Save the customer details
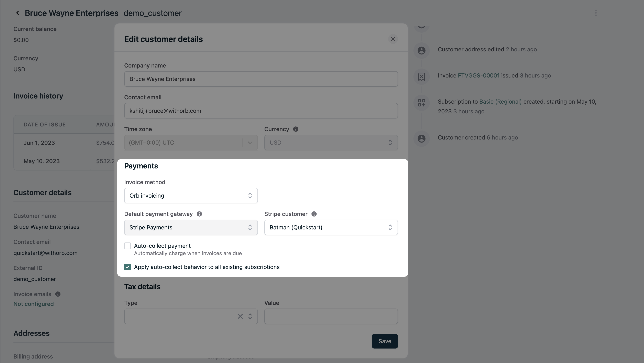Screen dimensions: 644x363 point(385,341)
